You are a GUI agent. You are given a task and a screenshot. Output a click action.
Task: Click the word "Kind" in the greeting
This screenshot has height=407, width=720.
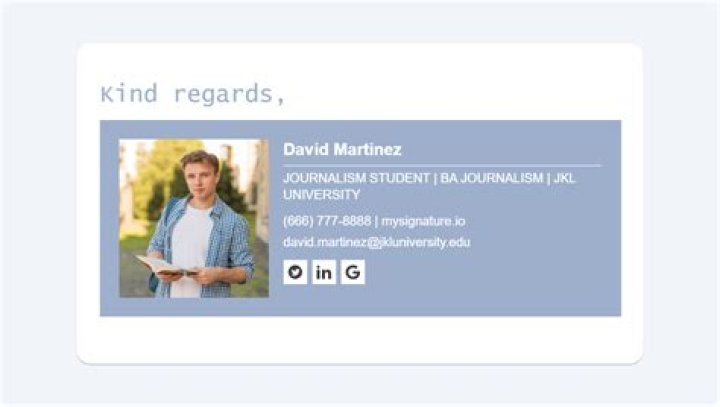tap(128, 94)
